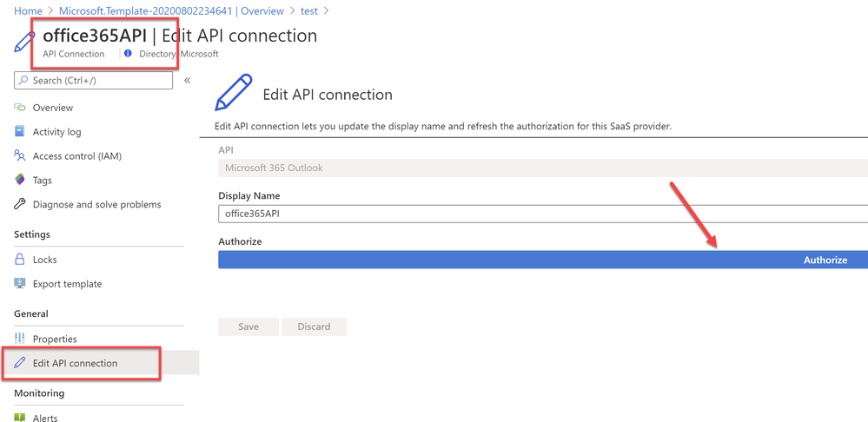Screen dimensions: 868x422
Task: Click the Directory info icon
Action: point(129,54)
